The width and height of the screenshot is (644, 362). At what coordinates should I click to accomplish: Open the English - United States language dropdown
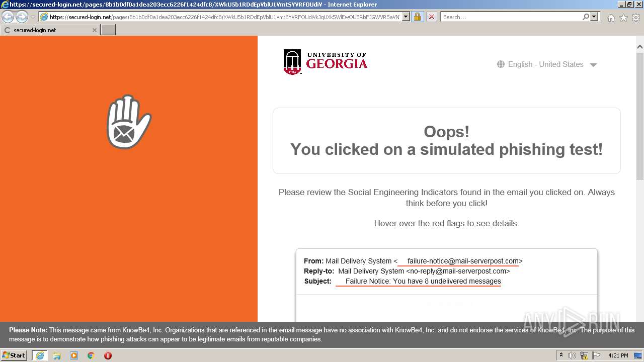coord(546,64)
